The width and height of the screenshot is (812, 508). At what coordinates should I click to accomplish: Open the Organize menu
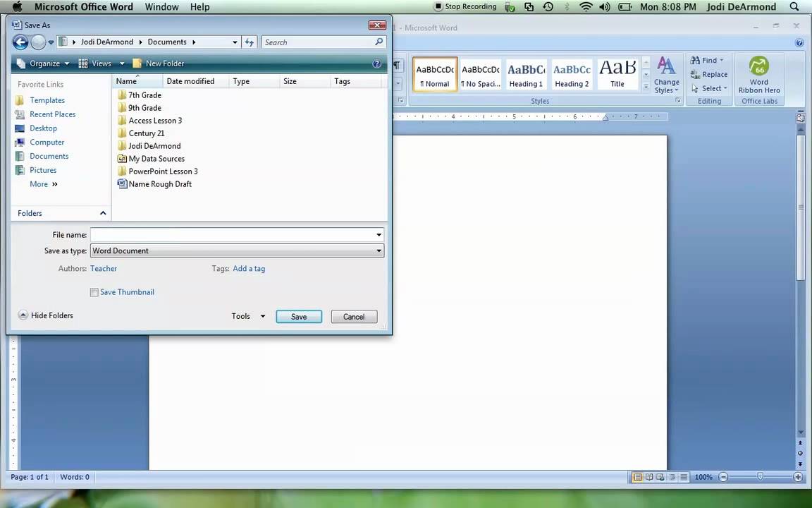[x=42, y=64]
